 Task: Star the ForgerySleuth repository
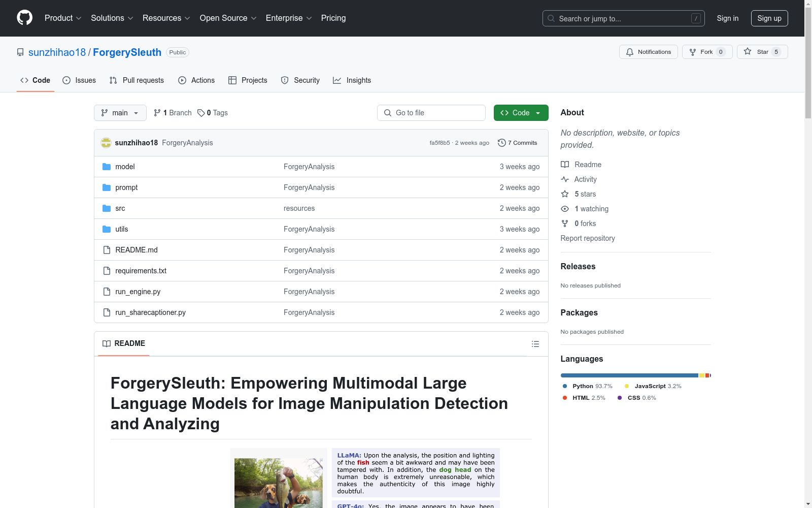pyautogui.click(x=762, y=52)
